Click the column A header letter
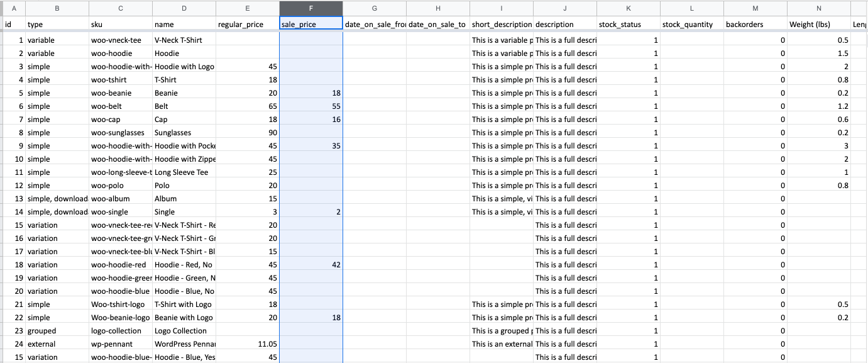 (x=14, y=8)
